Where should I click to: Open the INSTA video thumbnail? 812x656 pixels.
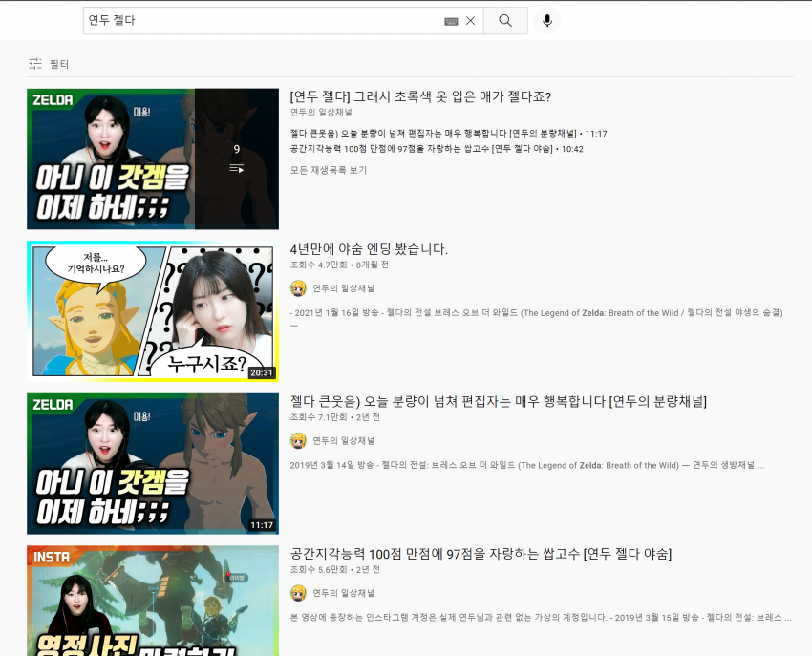click(153, 601)
